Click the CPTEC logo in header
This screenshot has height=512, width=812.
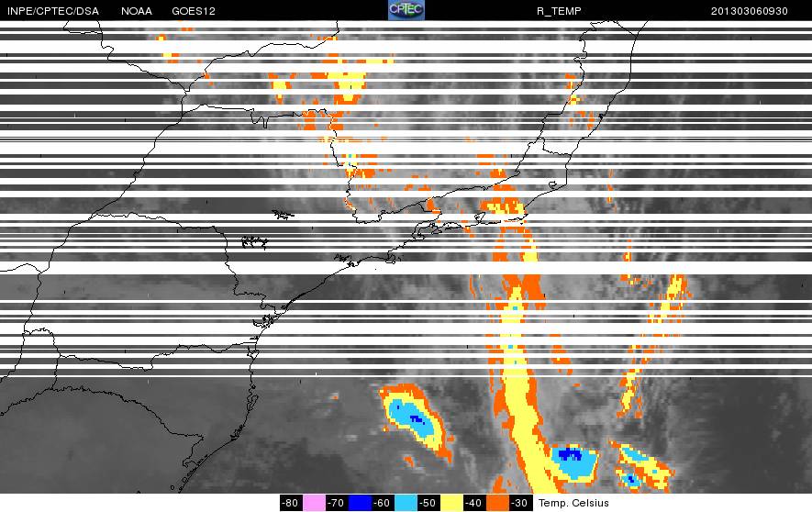tap(406, 10)
